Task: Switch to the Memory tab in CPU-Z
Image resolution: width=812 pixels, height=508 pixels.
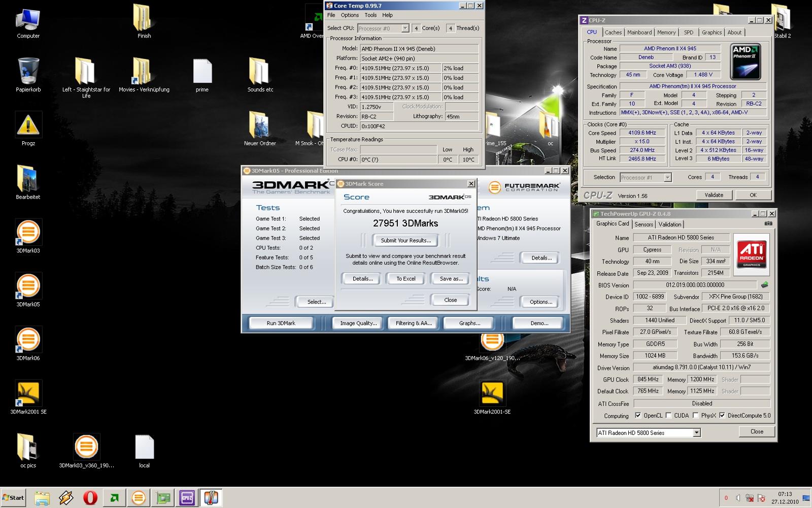Action: click(666, 33)
